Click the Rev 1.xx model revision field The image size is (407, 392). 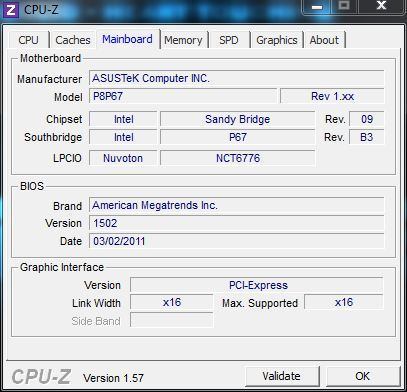tap(332, 97)
